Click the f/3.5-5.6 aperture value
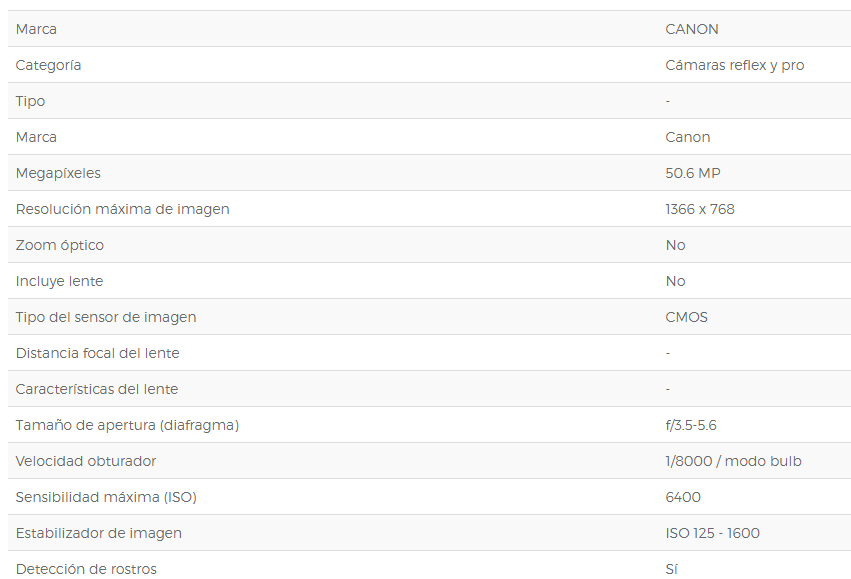 (x=691, y=425)
